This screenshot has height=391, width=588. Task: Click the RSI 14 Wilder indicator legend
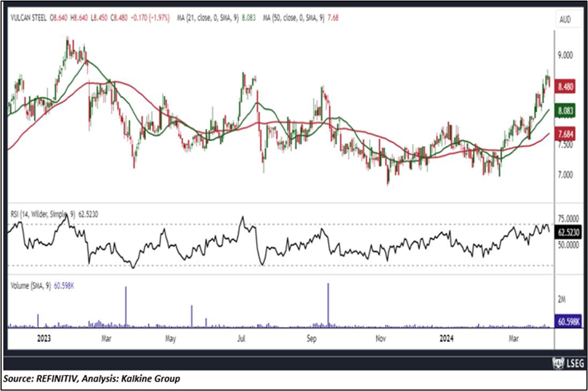click(x=54, y=214)
